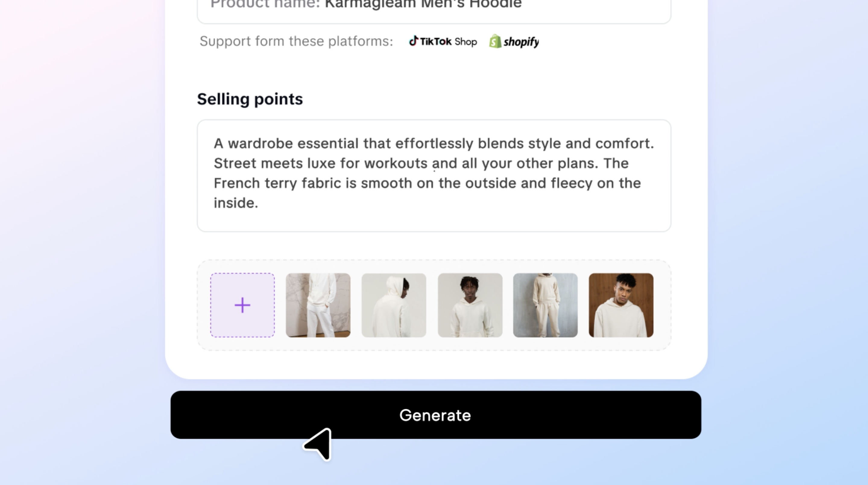Click the "Shop" word beside TikTok

click(466, 42)
